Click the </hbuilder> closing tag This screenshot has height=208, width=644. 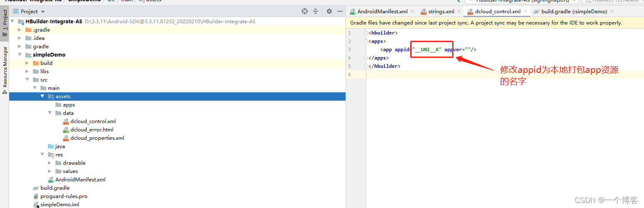[x=385, y=66]
